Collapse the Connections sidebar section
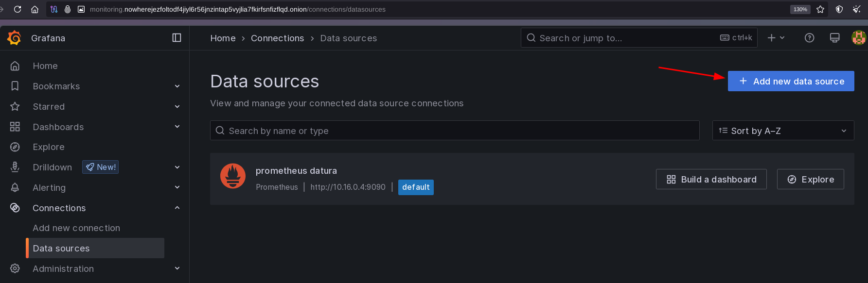The image size is (868, 283). tap(177, 208)
